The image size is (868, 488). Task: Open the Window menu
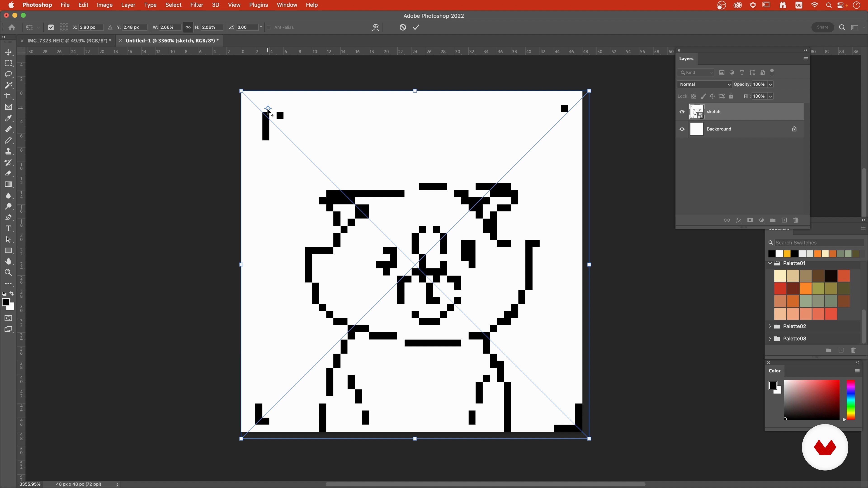287,5
